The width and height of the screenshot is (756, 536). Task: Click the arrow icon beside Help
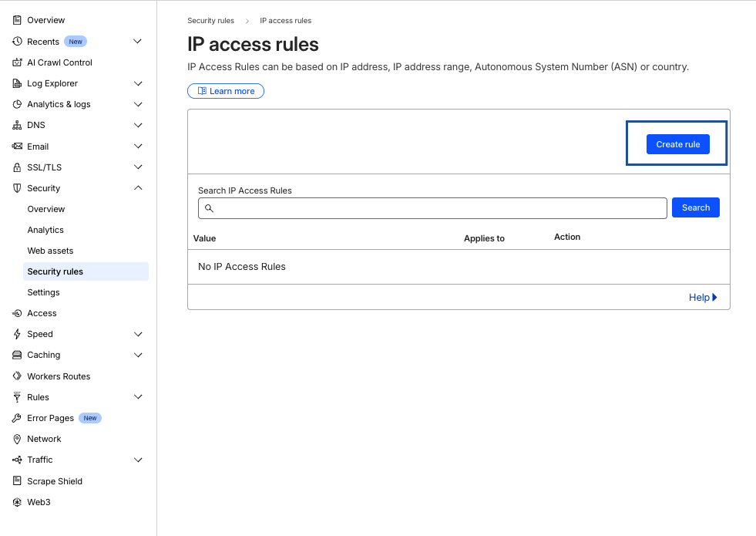(714, 297)
